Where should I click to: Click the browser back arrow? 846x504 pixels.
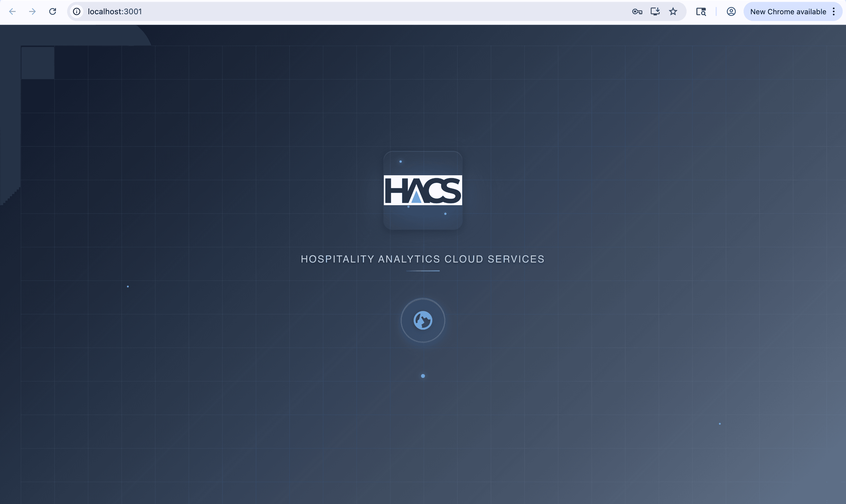pos(13,11)
